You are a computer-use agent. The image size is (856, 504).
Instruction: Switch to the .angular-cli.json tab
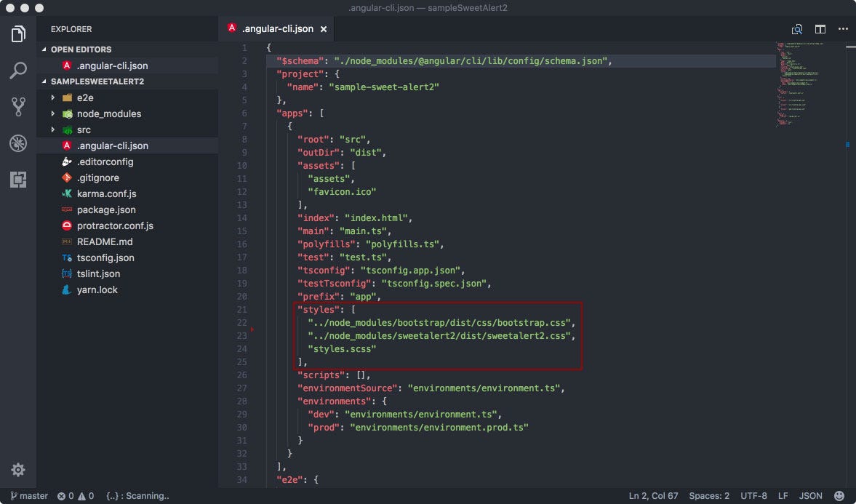pyautogui.click(x=277, y=29)
